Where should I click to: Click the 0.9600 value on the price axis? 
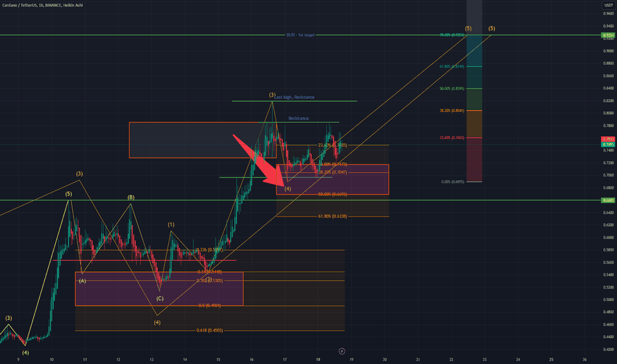coord(608,13)
